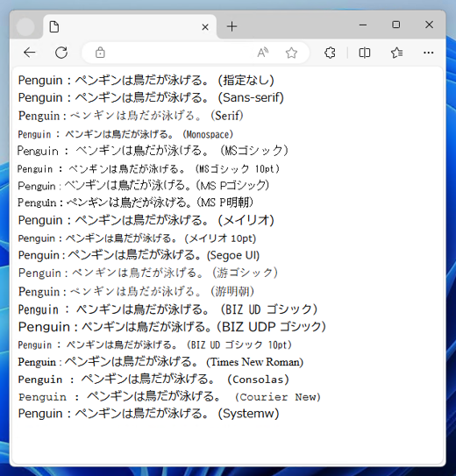This screenshot has width=456, height=476.
Task: Click the line labeled (指定なし)
Action: click(x=146, y=81)
